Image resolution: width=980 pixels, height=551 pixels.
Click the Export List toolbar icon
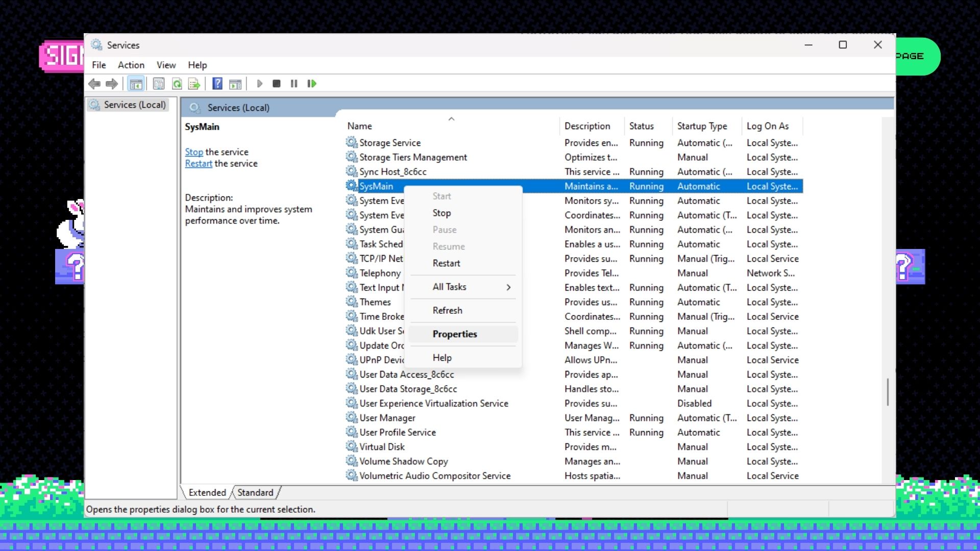pyautogui.click(x=194, y=84)
